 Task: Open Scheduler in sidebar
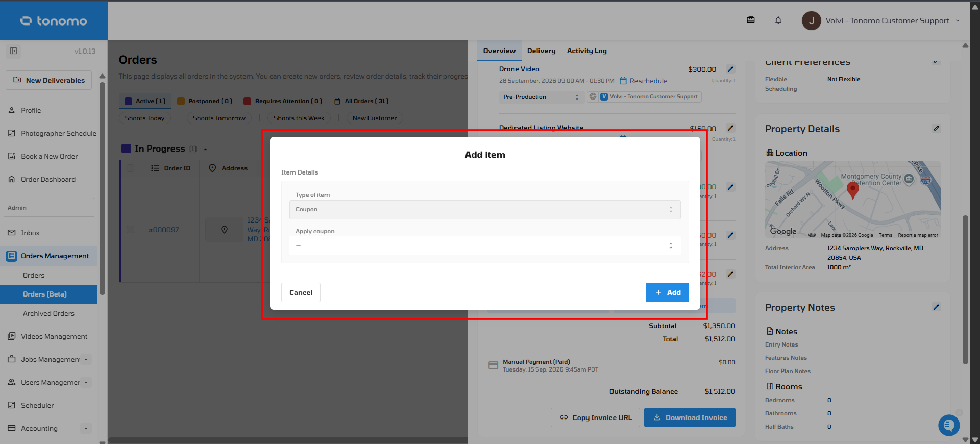click(37, 405)
